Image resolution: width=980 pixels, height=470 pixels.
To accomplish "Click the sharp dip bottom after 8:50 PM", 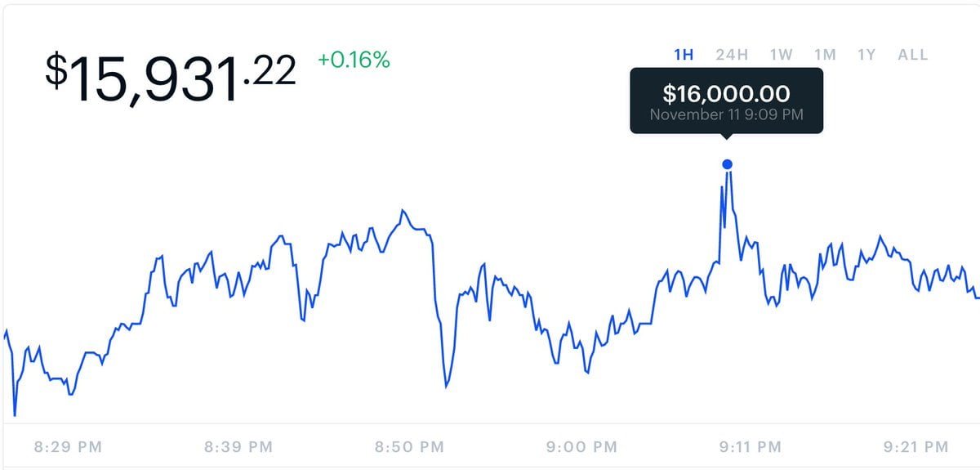I will pos(446,386).
